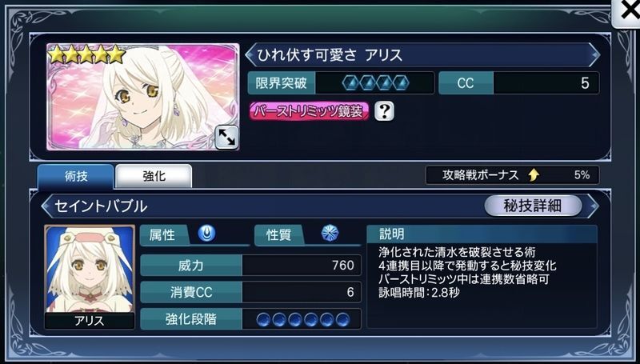640x364 pixels.
Task: Click the snowflake-shaped 性質 icon
Action: point(330,234)
